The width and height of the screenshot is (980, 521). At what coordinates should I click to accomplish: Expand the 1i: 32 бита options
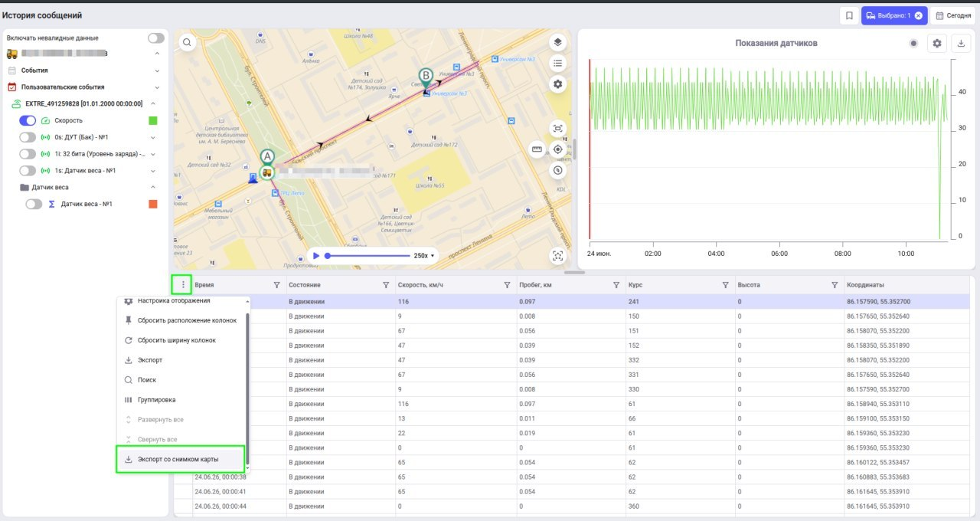tap(152, 154)
